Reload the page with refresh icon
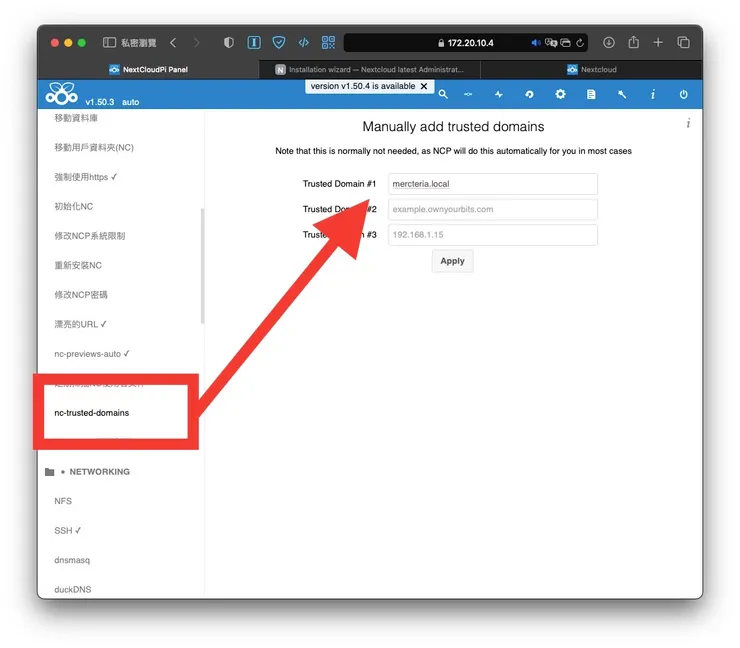 tap(580, 43)
